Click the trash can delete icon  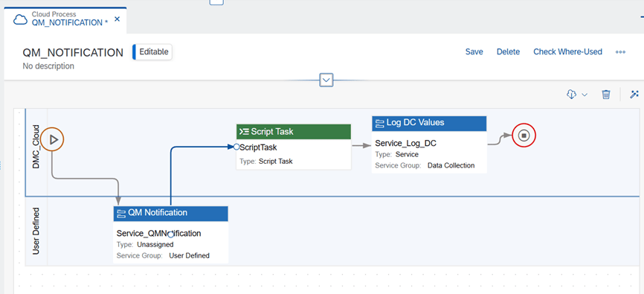point(606,95)
